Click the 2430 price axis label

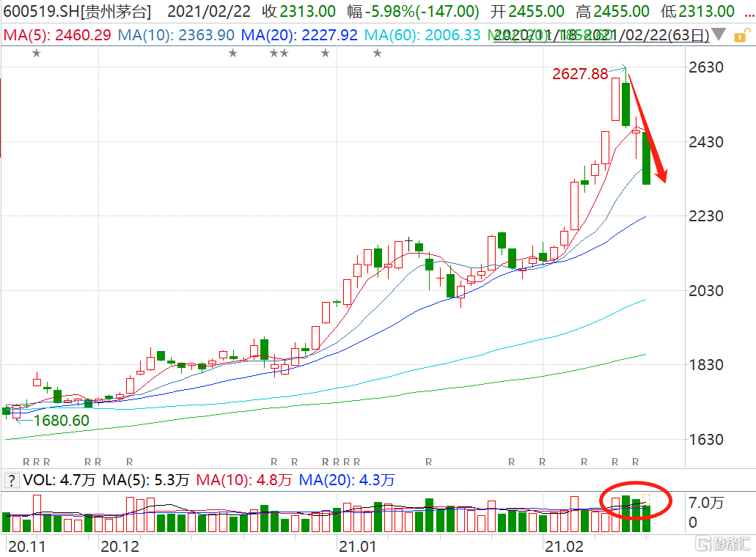point(706,142)
